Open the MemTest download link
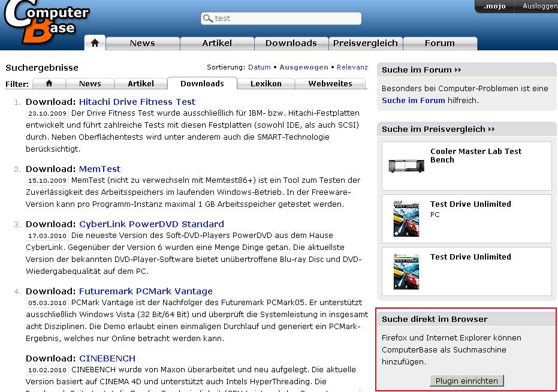Image resolution: width=558 pixels, height=392 pixels. coord(99,169)
